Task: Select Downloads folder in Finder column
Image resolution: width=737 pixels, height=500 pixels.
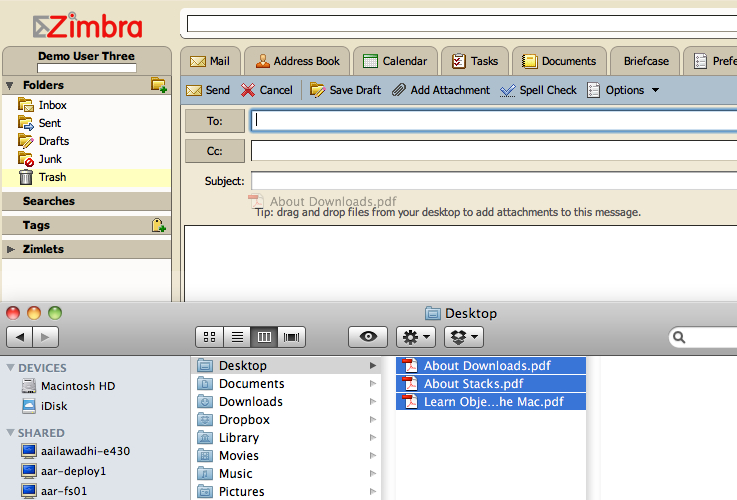Action: pyautogui.click(x=286, y=402)
